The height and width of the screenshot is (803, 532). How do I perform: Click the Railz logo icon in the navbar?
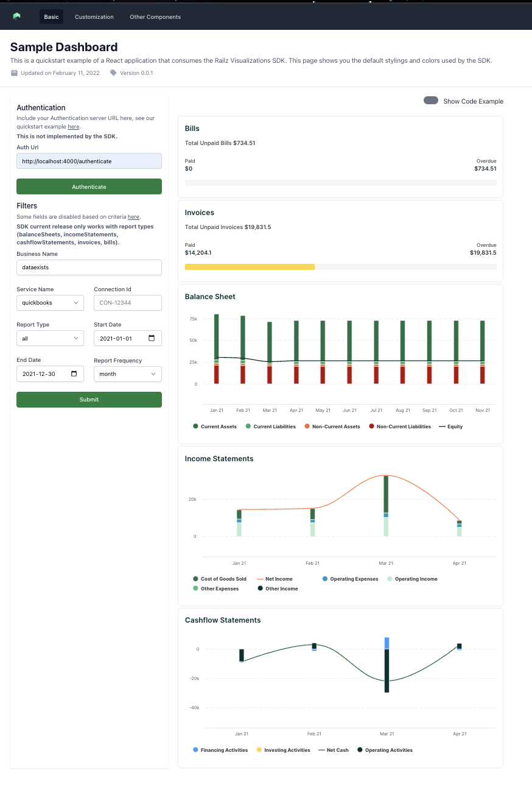pos(16,16)
